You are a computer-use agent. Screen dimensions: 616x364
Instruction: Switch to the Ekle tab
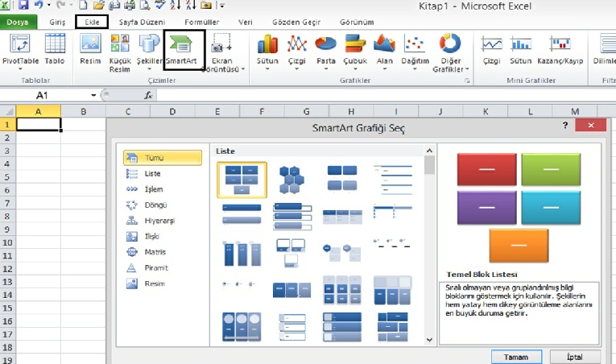92,22
